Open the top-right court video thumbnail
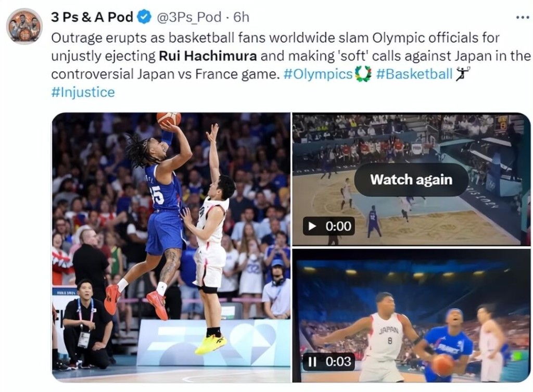 [411, 179]
